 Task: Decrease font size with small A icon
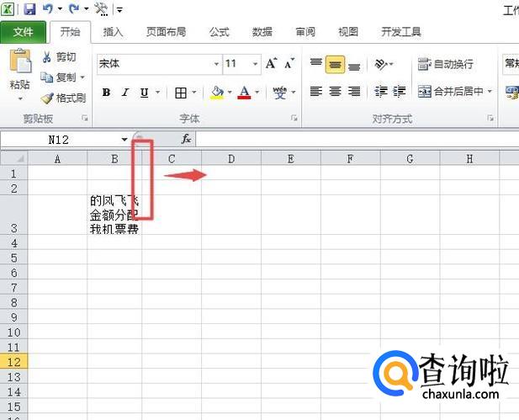pyautogui.click(x=289, y=63)
